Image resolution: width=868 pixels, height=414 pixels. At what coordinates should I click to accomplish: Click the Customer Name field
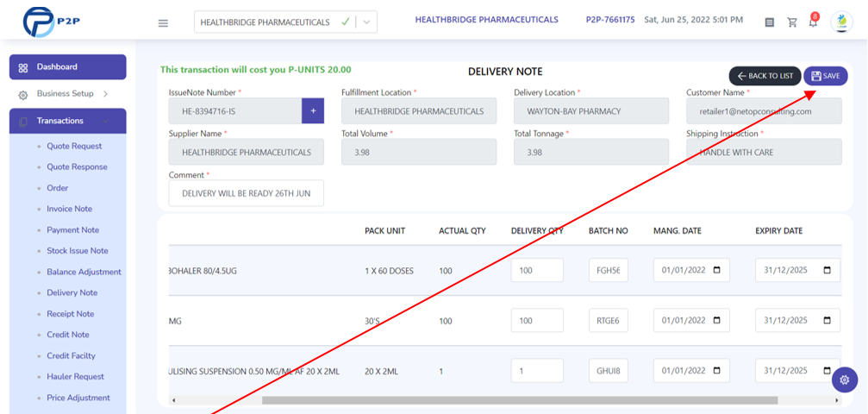pos(764,111)
